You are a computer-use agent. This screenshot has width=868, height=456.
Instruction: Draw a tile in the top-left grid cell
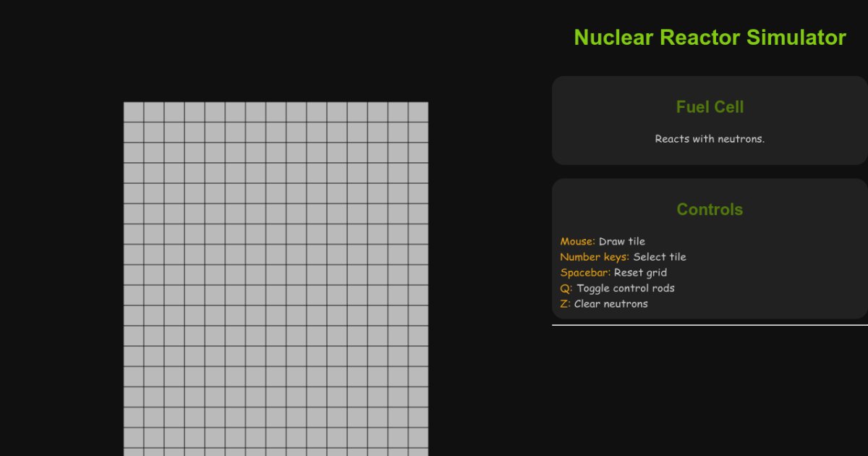pos(132,110)
